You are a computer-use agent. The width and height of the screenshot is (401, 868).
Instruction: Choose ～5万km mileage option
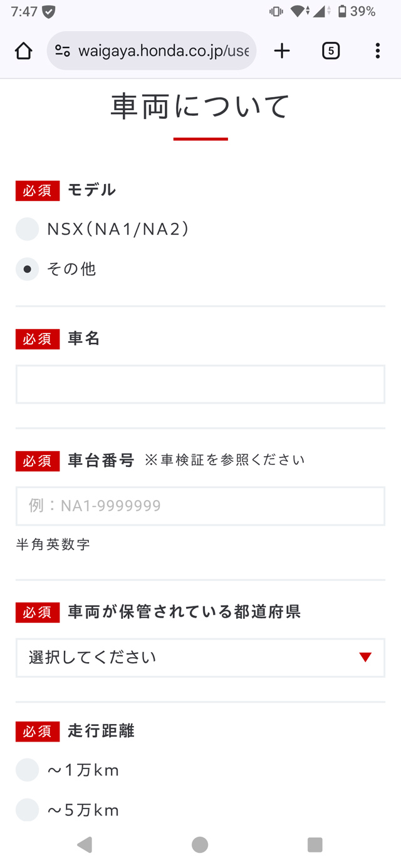tap(27, 810)
